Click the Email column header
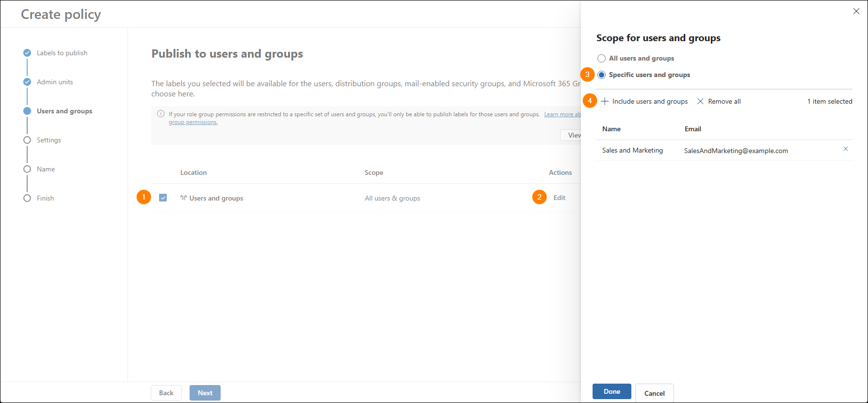Image resolution: width=868 pixels, height=403 pixels. 693,129
